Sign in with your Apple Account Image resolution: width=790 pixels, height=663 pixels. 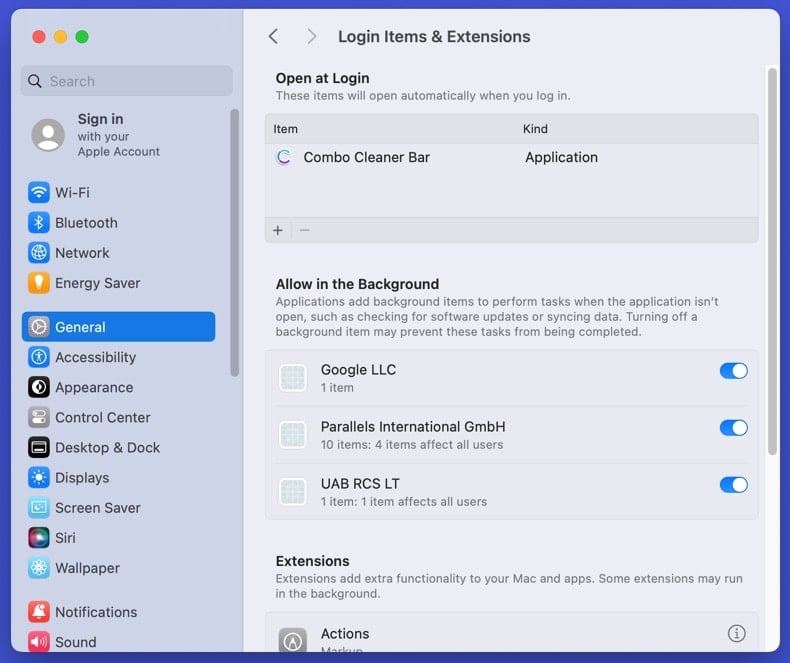click(x=119, y=135)
